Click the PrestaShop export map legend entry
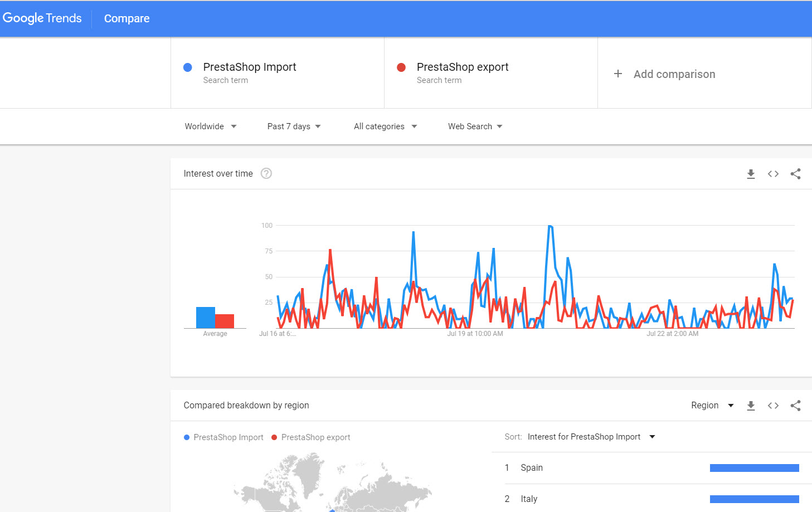Image resolution: width=812 pixels, height=512 pixels. pos(310,437)
